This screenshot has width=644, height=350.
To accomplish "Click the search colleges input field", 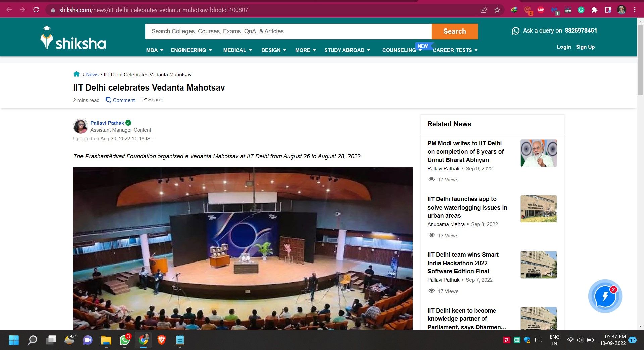I will coord(288,31).
